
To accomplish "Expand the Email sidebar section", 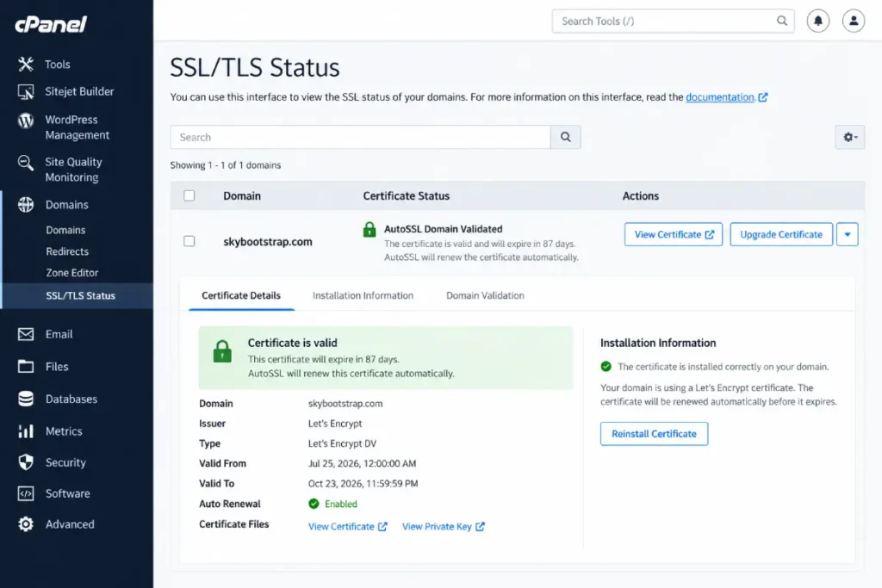I will click(x=59, y=335).
